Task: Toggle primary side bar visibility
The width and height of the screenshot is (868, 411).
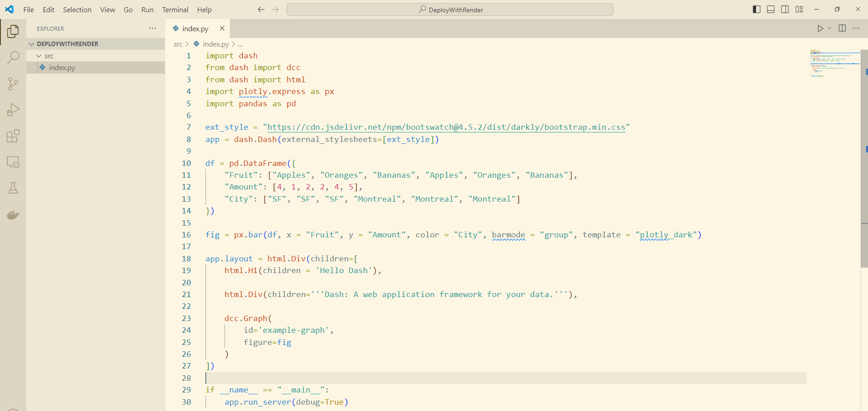Action: (x=757, y=9)
